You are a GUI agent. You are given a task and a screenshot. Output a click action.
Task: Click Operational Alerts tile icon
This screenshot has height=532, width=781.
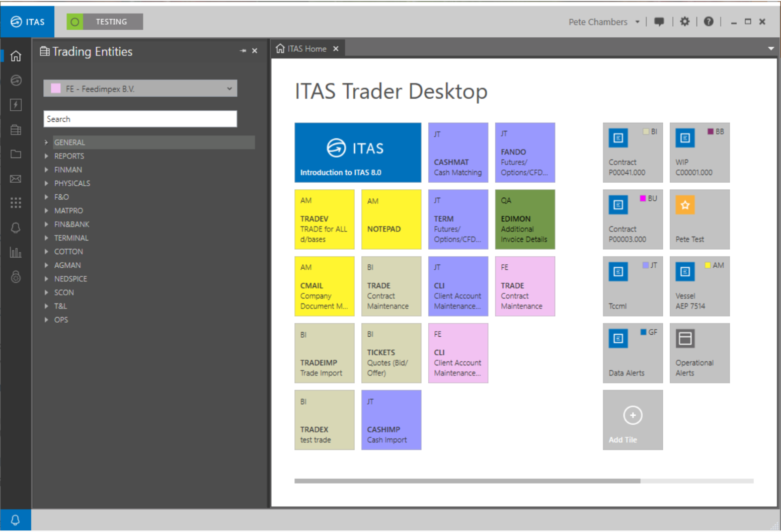tap(685, 339)
